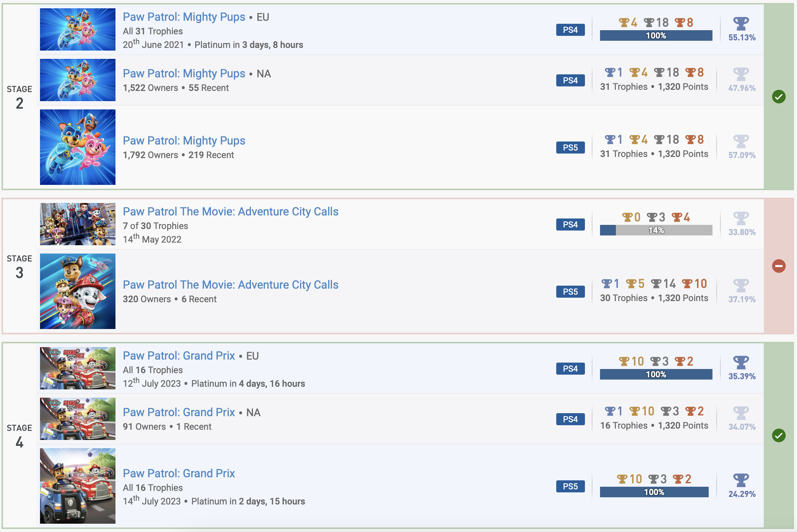Click the Grand Prix EU PS4 cover thumbnail
This screenshot has width=797, height=532.
pos(78,368)
